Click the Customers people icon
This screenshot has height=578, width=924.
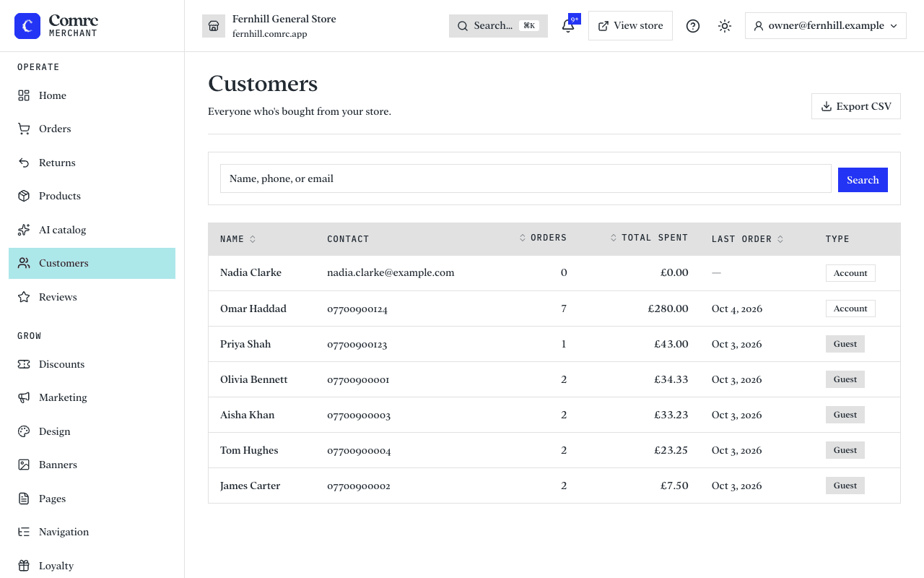24,263
